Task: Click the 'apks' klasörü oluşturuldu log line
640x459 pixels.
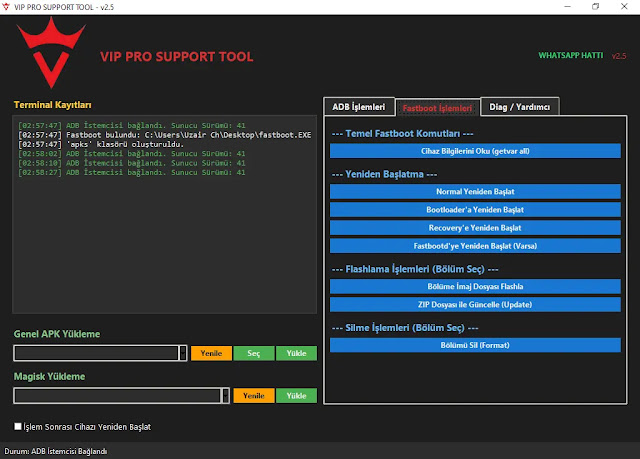Action: 101,144
